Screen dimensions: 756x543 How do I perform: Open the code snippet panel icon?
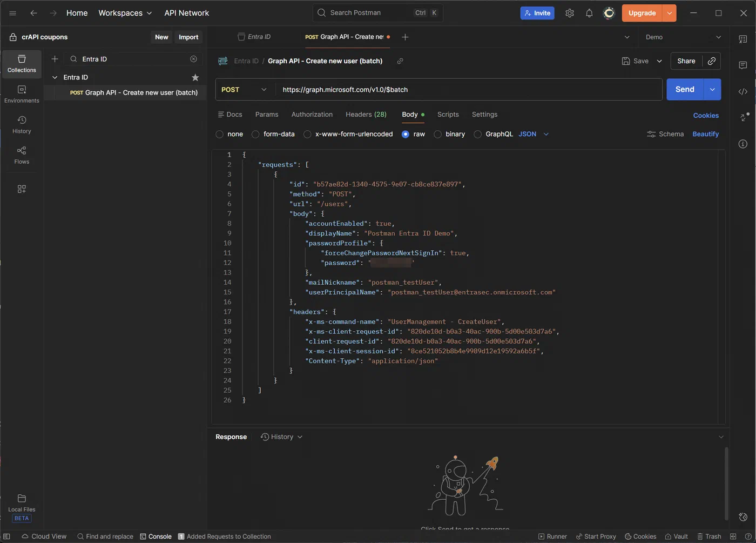pyautogui.click(x=743, y=91)
